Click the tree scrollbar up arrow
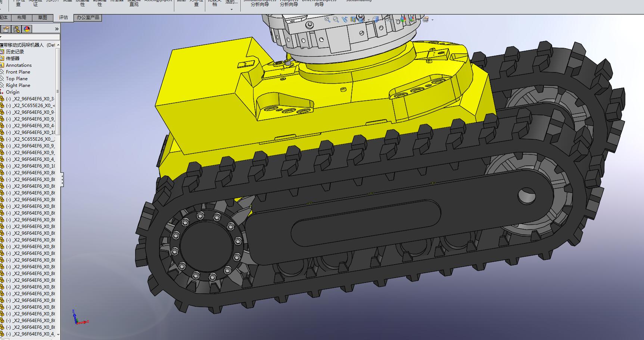 pos(58,45)
